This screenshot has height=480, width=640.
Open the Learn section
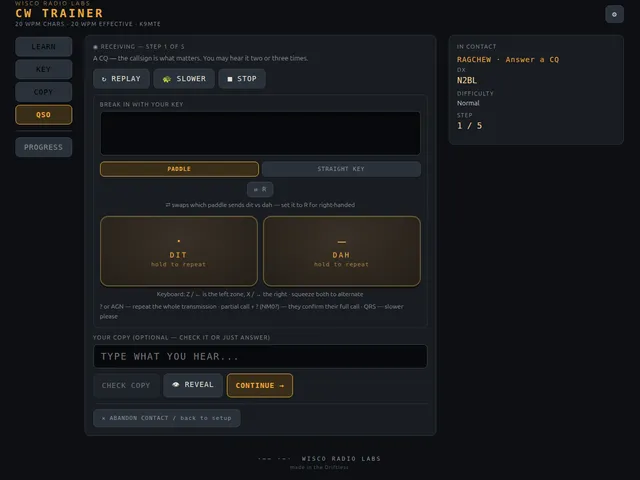(x=44, y=47)
